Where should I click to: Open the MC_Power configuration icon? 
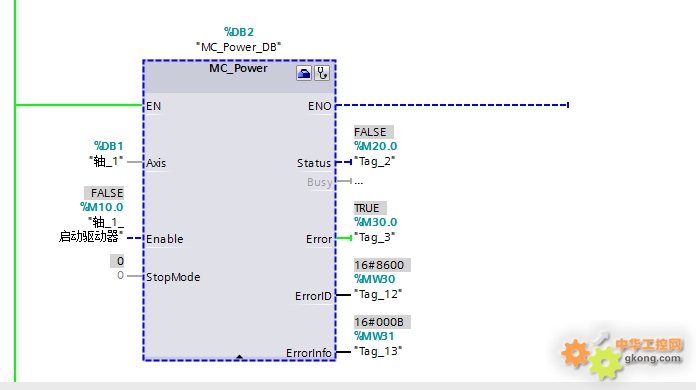(304, 73)
